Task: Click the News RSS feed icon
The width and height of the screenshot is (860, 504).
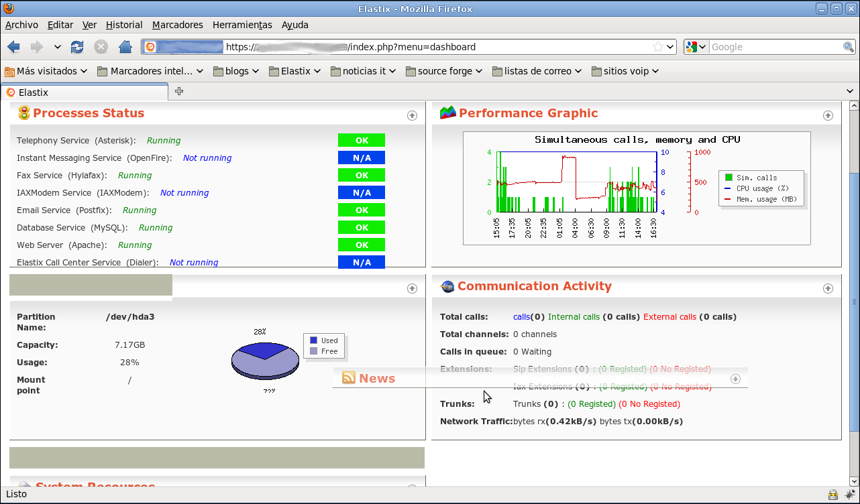Action: [x=349, y=378]
